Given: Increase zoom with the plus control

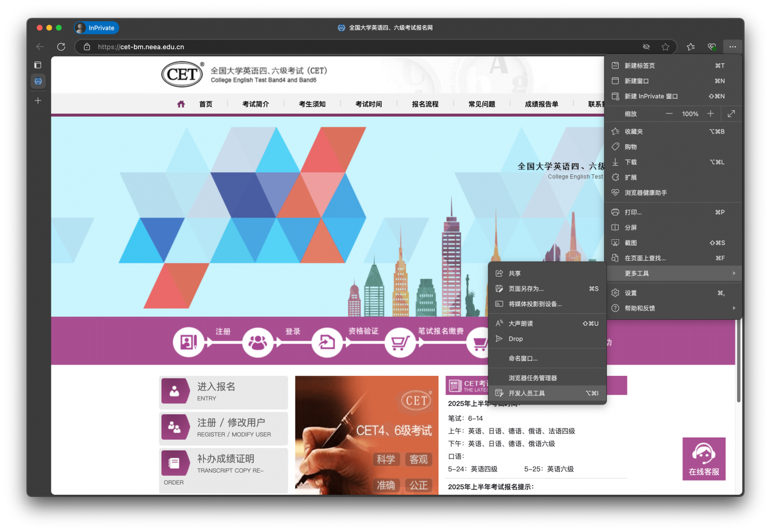Looking at the screenshot, I should tap(711, 113).
